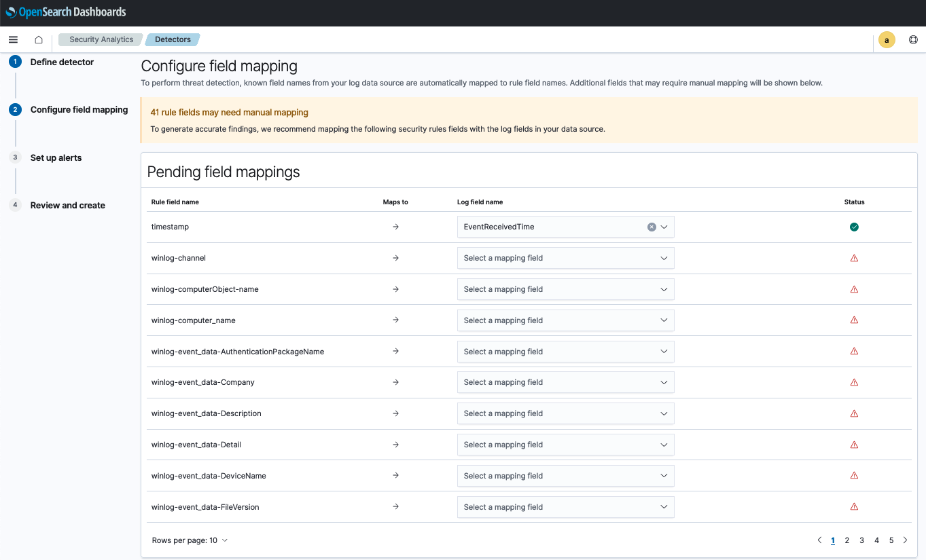Click warning icon for winlog-computerObject-name row

pos(854,289)
